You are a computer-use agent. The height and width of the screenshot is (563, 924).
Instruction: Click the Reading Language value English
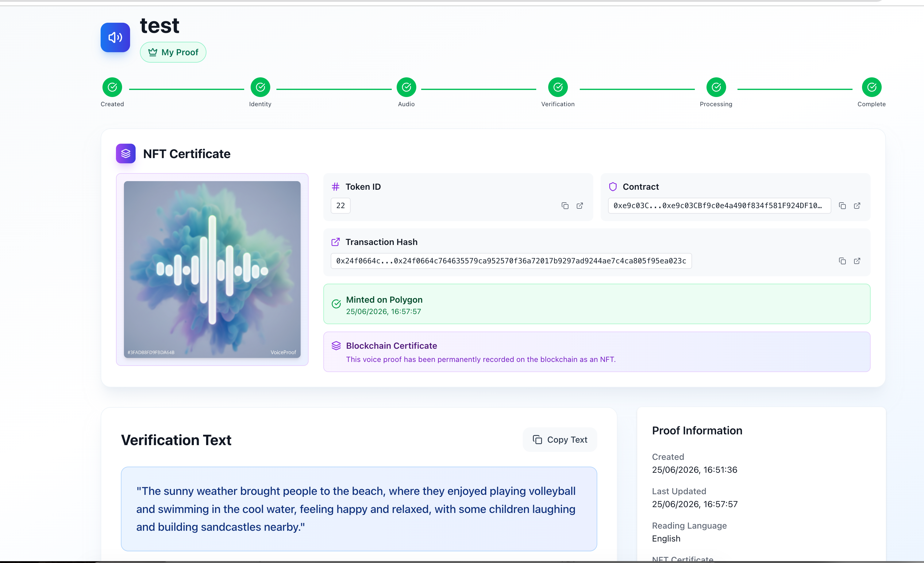[666, 539]
